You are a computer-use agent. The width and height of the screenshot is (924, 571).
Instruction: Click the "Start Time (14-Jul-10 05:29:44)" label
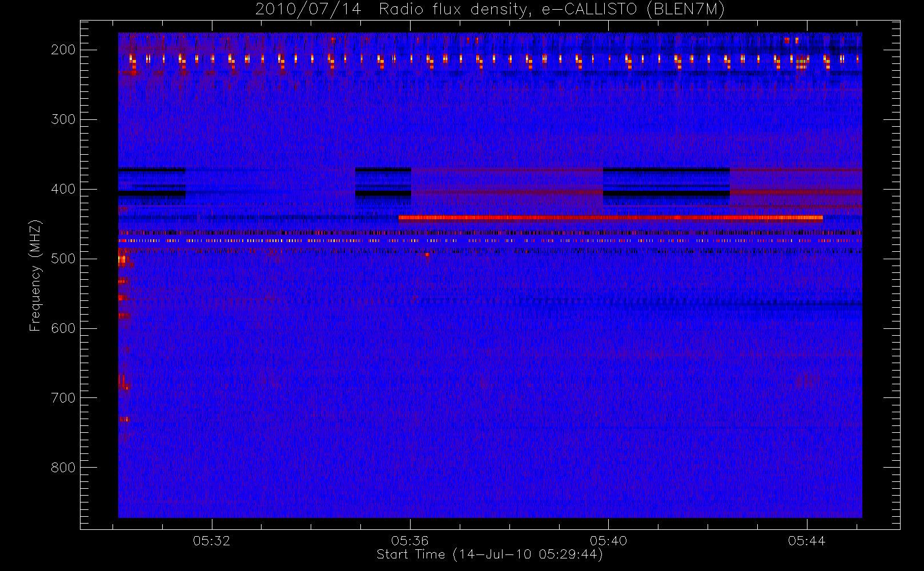point(490,554)
